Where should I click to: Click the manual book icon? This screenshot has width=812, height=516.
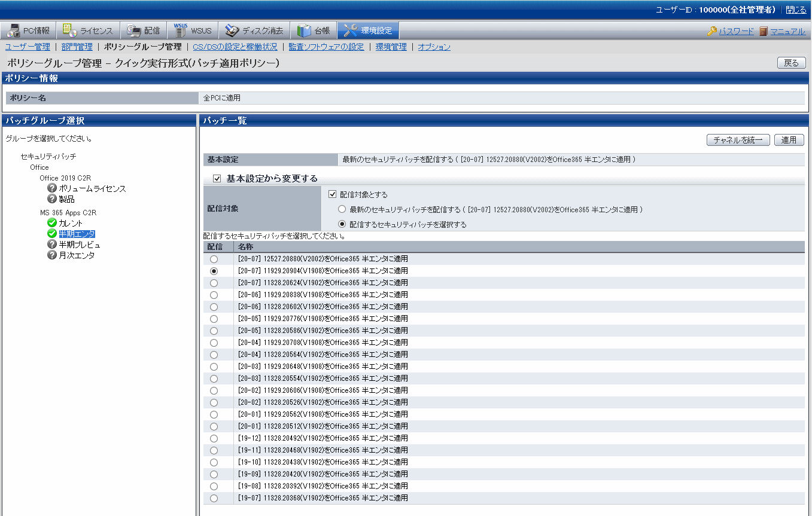(763, 31)
